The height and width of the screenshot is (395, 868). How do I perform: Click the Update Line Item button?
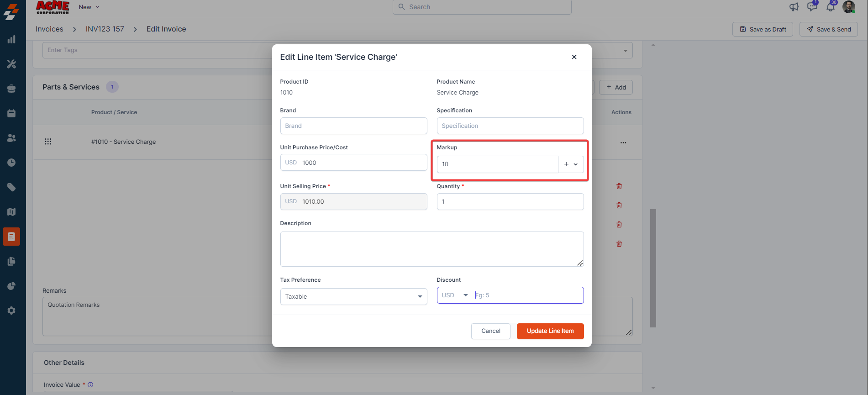coord(550,331)
